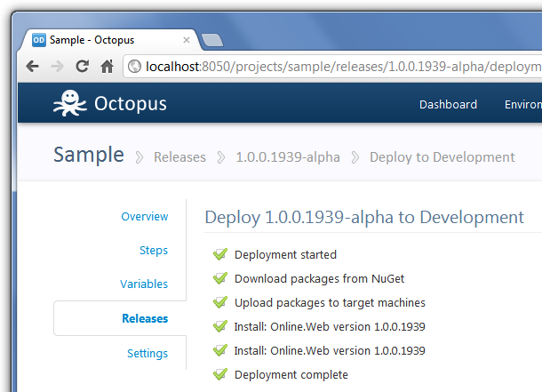This screenshot has height=392, width=542.
Task: Open a new browser tab
Action: 211,40
